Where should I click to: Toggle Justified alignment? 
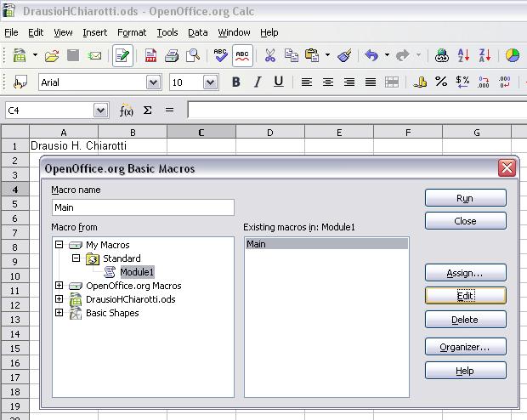point(371,82)
